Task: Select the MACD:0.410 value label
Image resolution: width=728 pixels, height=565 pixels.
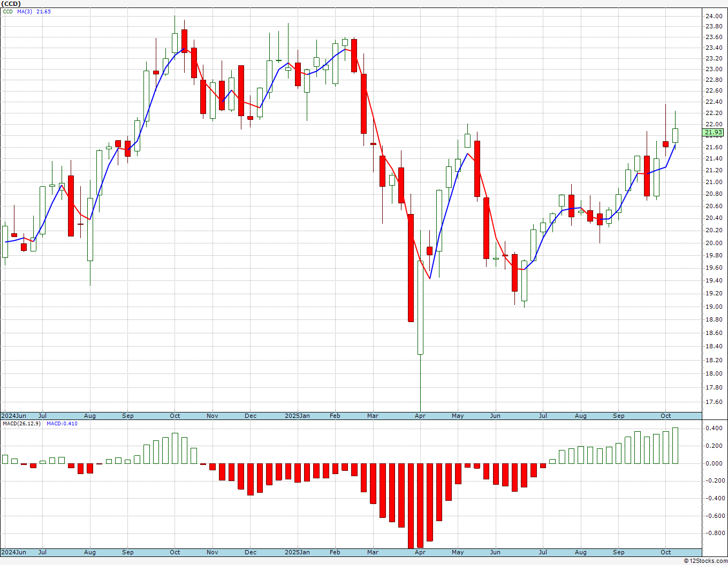Action: (x=62, y=423)
